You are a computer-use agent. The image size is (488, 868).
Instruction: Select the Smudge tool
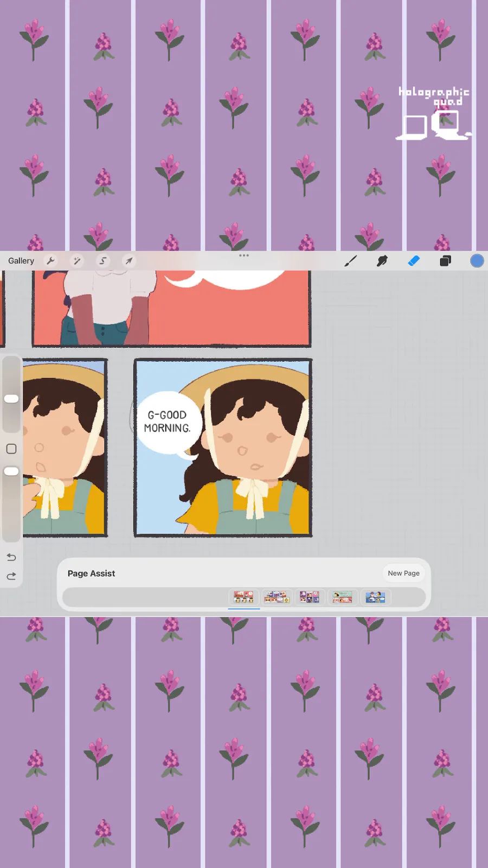382,261
